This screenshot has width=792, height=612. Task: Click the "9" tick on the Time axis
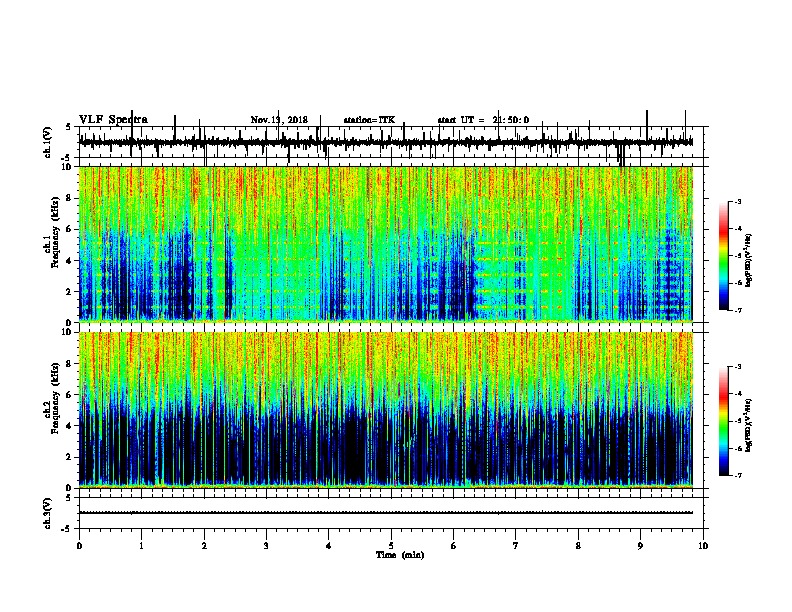[x=640, y=546]
